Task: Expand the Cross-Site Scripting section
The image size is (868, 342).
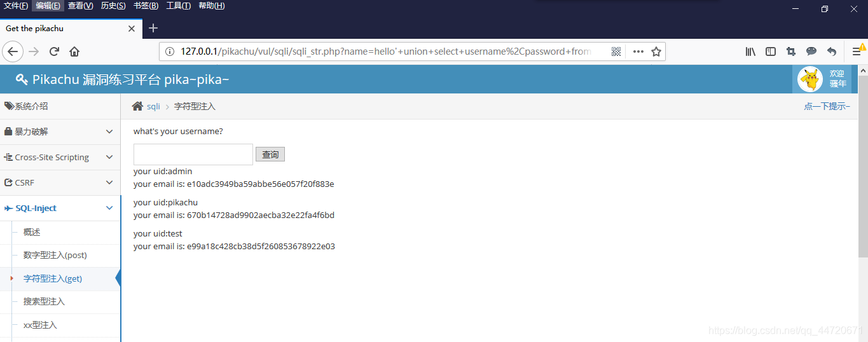Action: [60, 157]
